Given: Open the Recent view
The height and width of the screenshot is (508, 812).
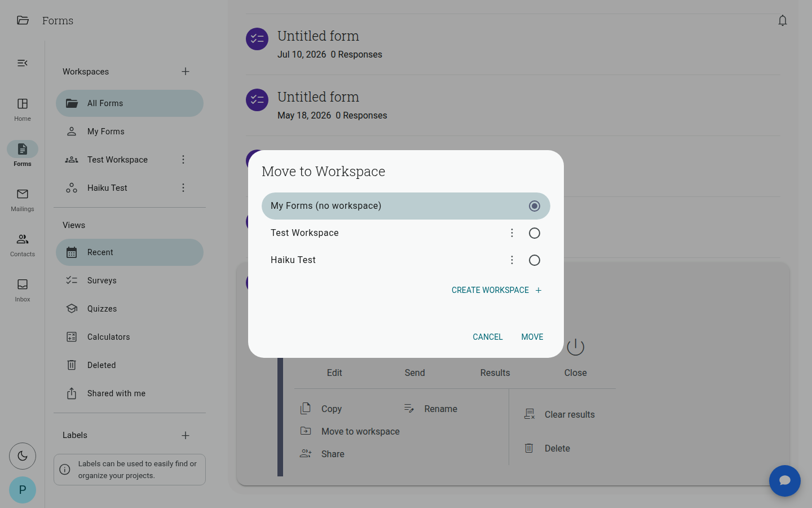Looking at the screenshot, I should click(x=130, y=252).
